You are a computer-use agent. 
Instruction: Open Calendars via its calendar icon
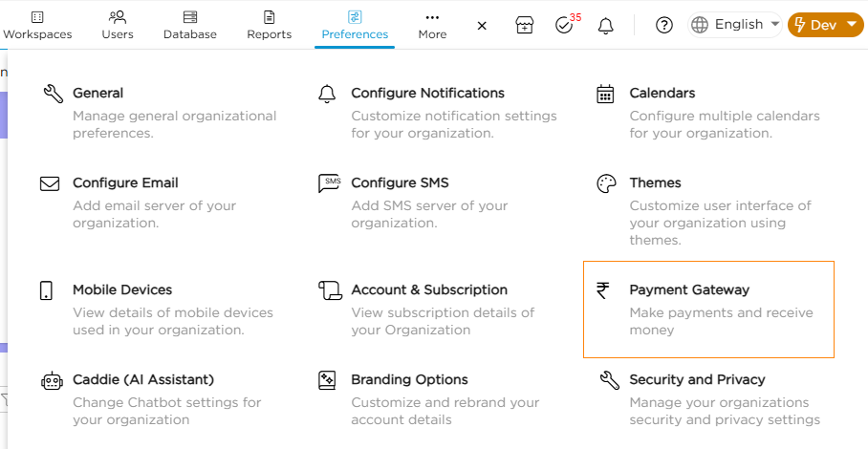(x=605, y=94)
